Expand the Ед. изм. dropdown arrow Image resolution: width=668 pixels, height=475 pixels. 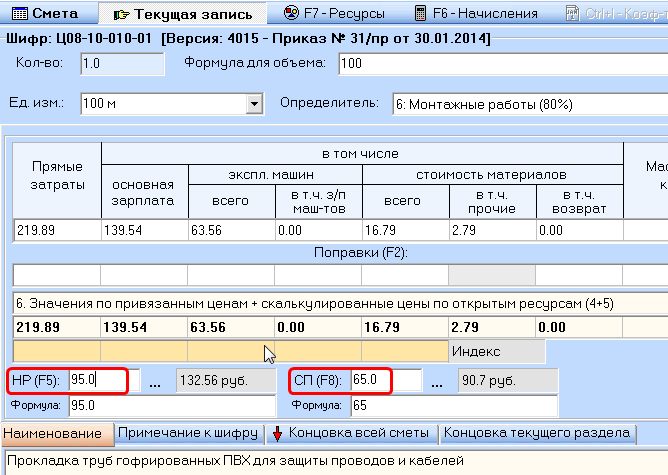click(254, 104)
